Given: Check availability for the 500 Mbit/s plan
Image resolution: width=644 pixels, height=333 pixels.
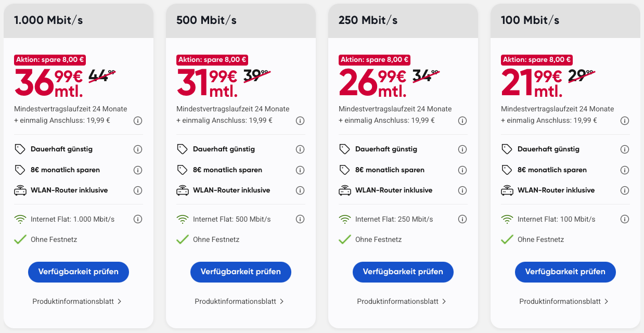Looking at the screenshot, I should tap(241, 272).
